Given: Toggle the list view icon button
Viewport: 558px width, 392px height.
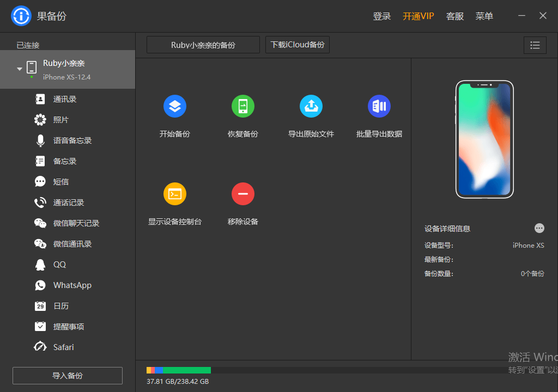Looking at the screenshot, I should pyautogui.click(x=535, y=45).
